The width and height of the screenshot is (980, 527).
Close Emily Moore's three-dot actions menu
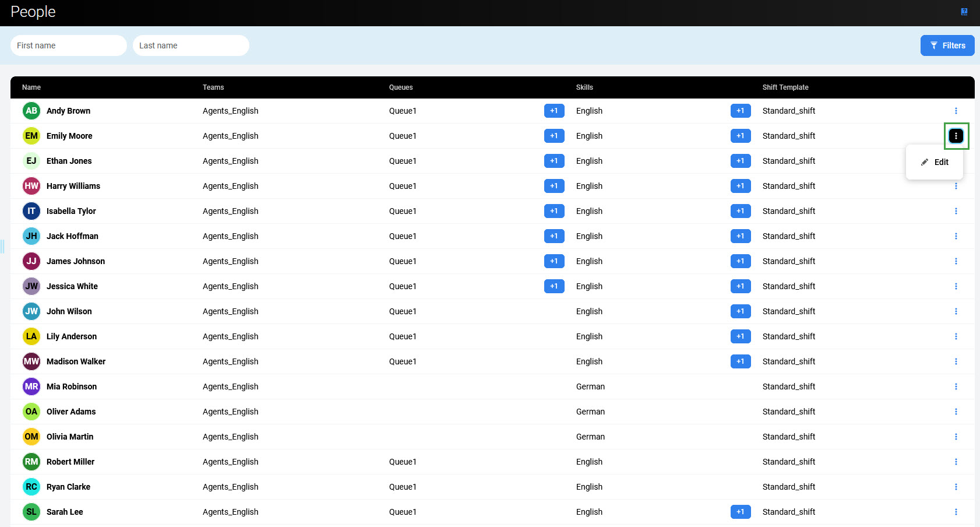(956, 136)
